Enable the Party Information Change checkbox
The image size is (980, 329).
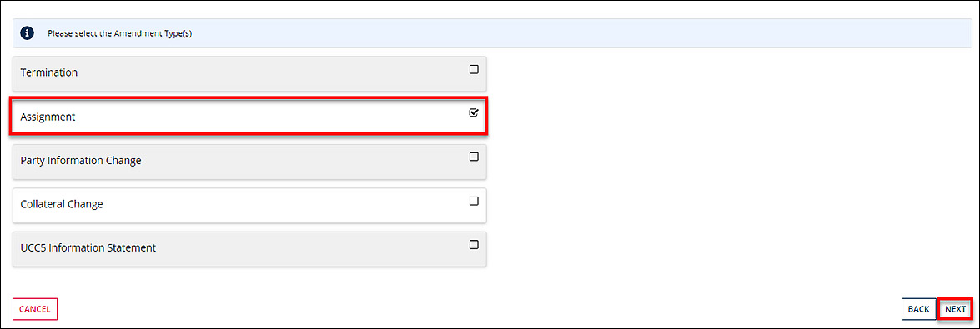(x=474, y=157)
